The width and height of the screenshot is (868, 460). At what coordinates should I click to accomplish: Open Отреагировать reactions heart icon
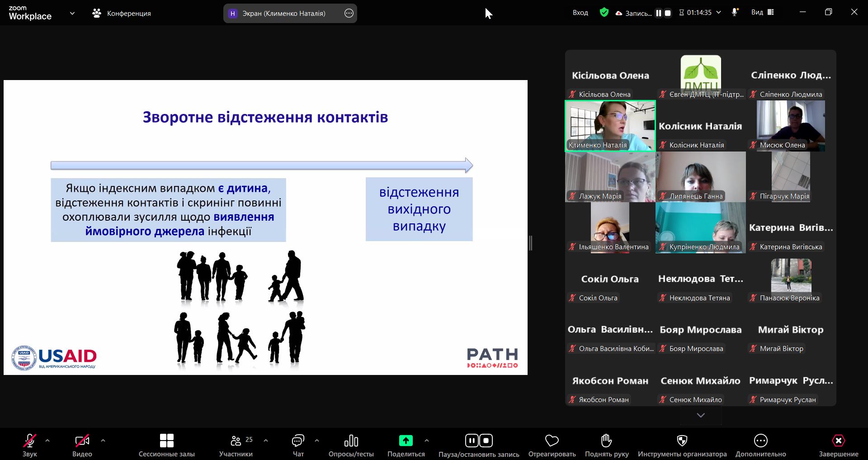tap(552, 441)
